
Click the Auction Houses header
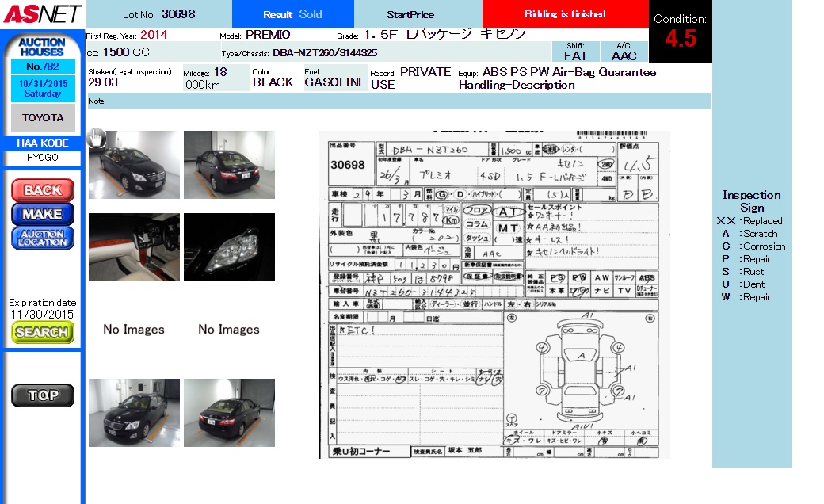pyautogui.click(x=42, y=47)
